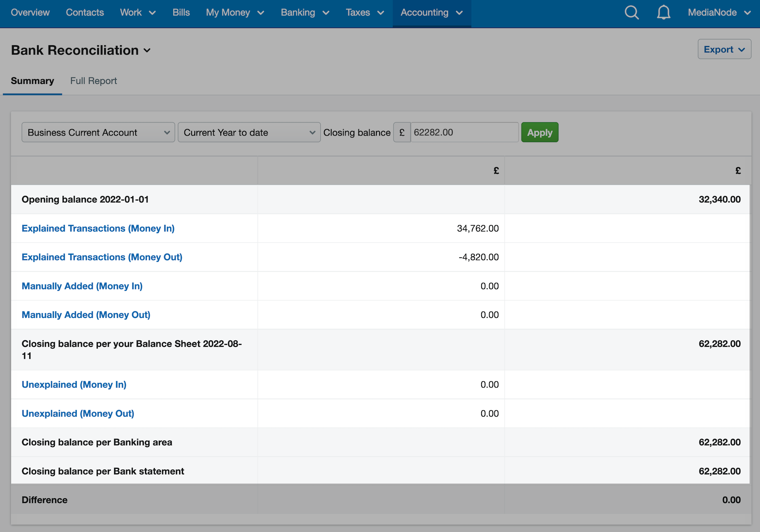The width and height of the screenshot is (760, 532).
Task: Expand the Taxes menu
Action: point(365,12)
